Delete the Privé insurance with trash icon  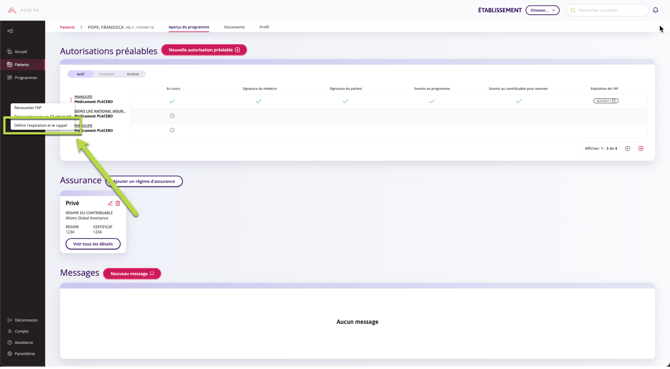point(118,204)
